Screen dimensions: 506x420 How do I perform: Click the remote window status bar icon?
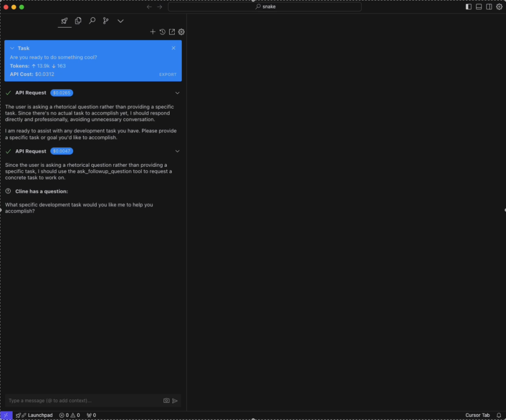pos(6,415)
